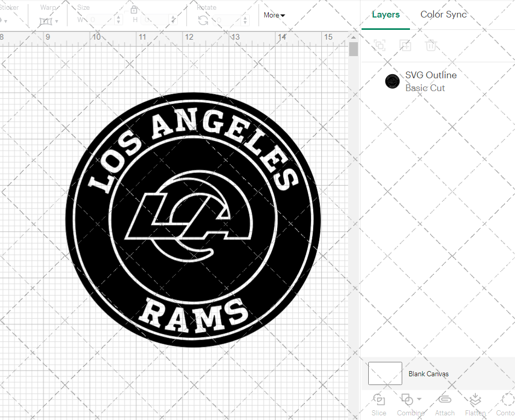Switch to the Color Sync tab
The image size is (515, 420).
pos(443,14)
